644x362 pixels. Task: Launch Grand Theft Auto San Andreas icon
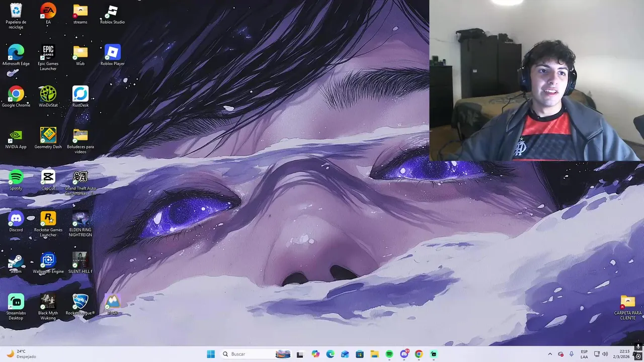point(80,183)
